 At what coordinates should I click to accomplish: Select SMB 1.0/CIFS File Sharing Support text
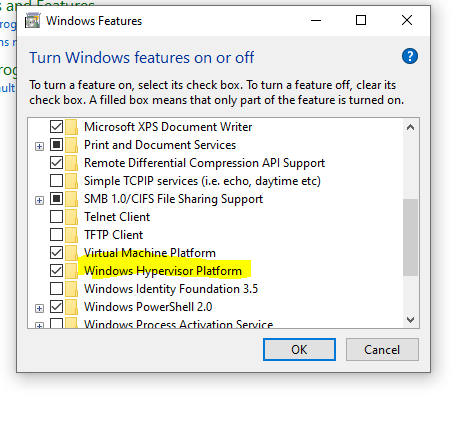173,199
